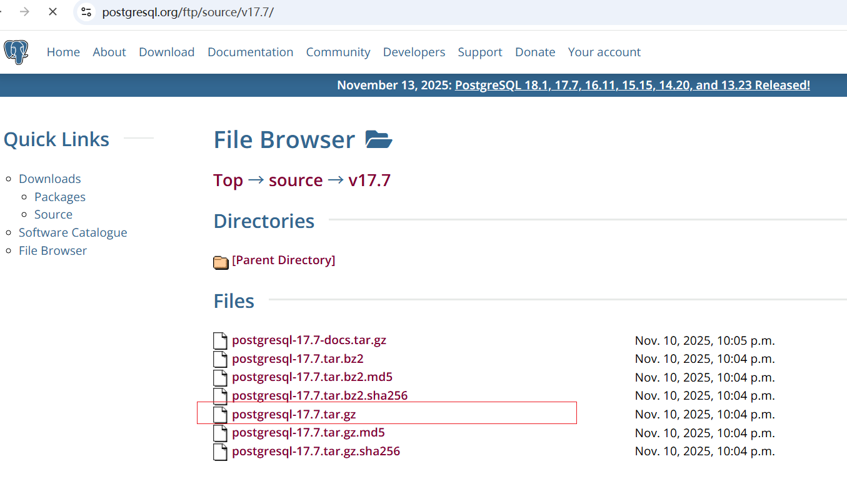This screenshot has width=847, height=504.
Task: Click the date next to postgresql-17.7.tar.bz2
Action: (705, 358)
